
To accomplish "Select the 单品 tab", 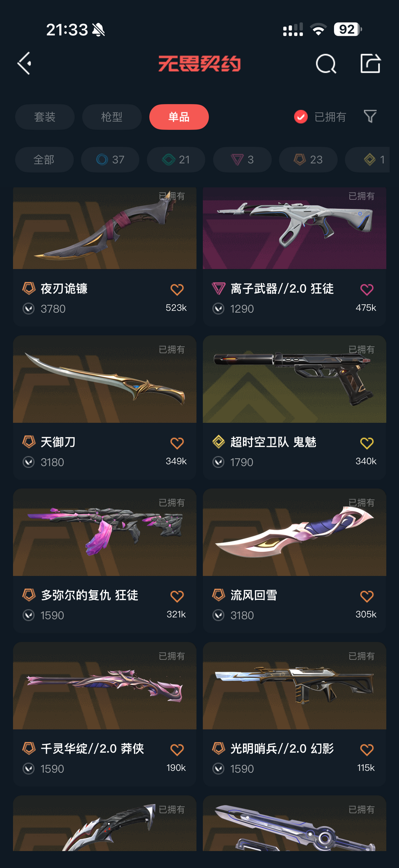I will pos(179,117).
